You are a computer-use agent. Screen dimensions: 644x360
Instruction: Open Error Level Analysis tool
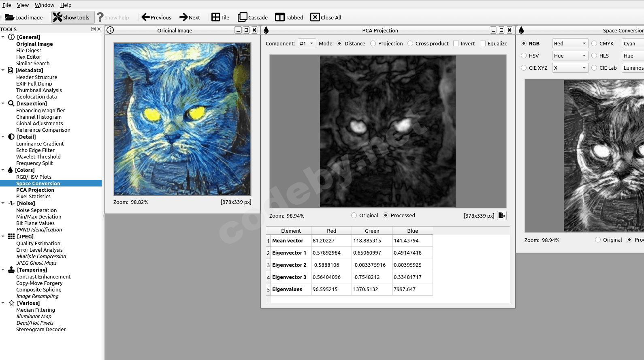pyautogui.click(x=39, y=250)
